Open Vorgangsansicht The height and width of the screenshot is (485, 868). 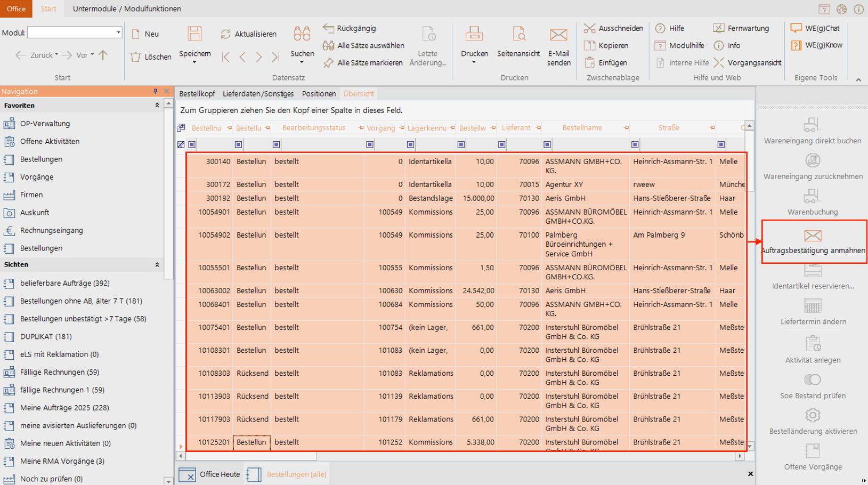748,63
